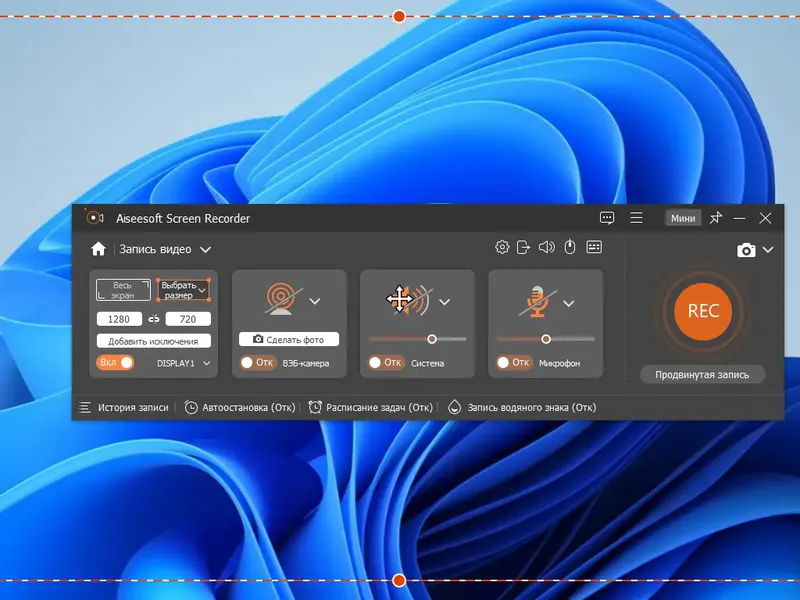Click the home icon
Screen dimensions: 800x600
pos(98,249)
